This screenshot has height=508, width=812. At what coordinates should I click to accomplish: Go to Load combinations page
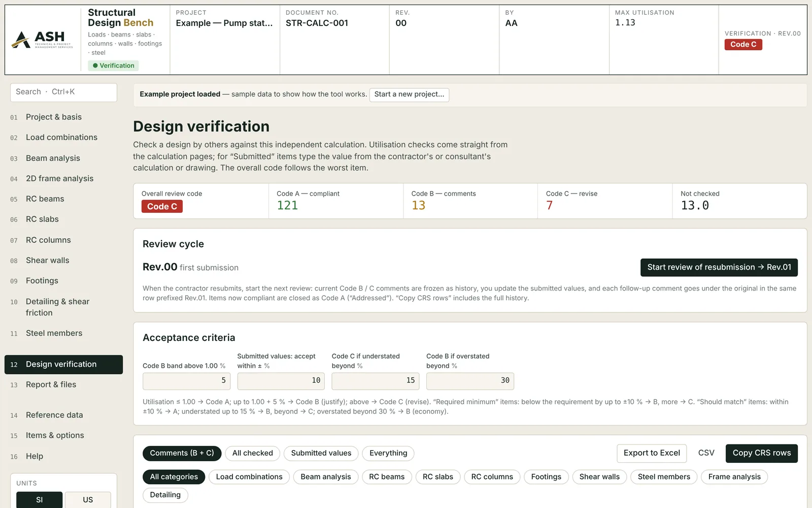click(x=63, y=137)
